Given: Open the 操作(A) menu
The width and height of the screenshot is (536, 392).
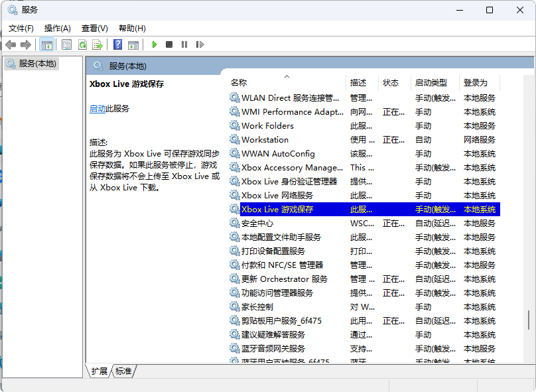Looking at the screenshot, I should coord(57,28).
